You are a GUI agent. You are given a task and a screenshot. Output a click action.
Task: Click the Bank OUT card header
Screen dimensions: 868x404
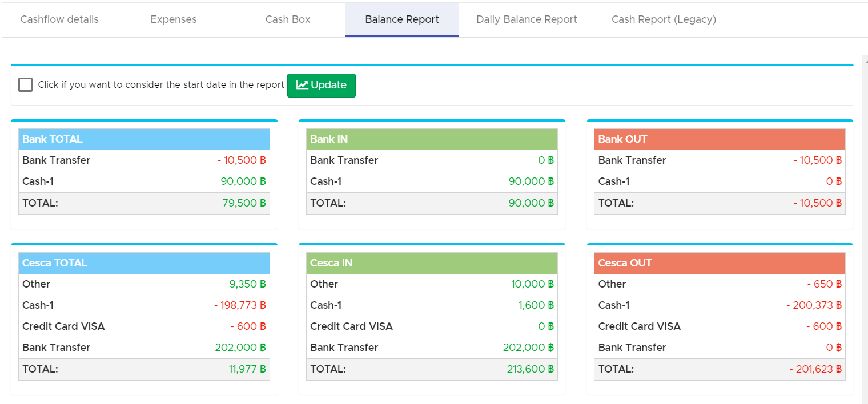pyautogui.click(x=720, y=139)
